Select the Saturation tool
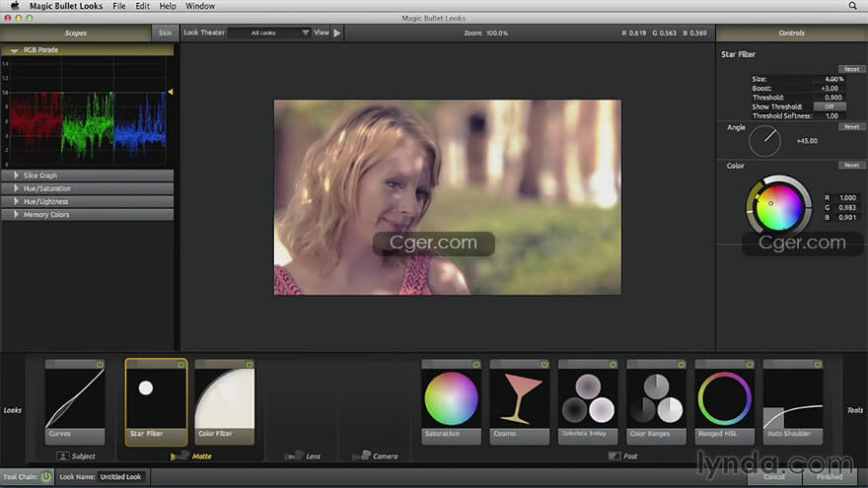The height and width of the screenshot is (488, 868). pyautogui.click(x=451, y=401)
